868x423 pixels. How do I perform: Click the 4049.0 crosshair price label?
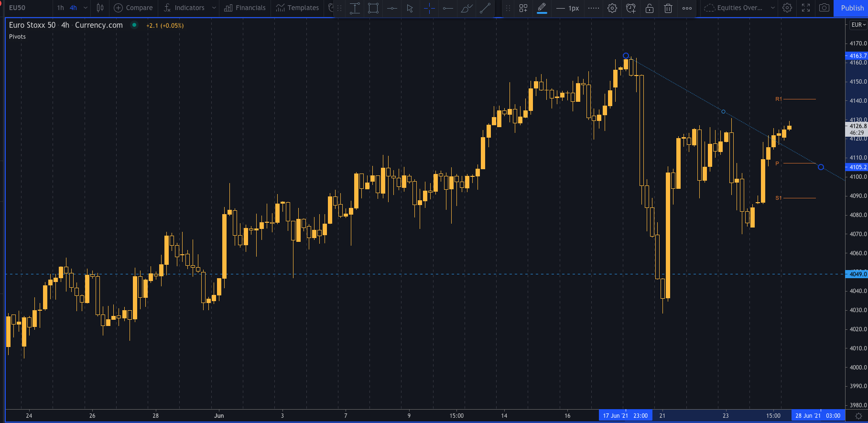857,274
